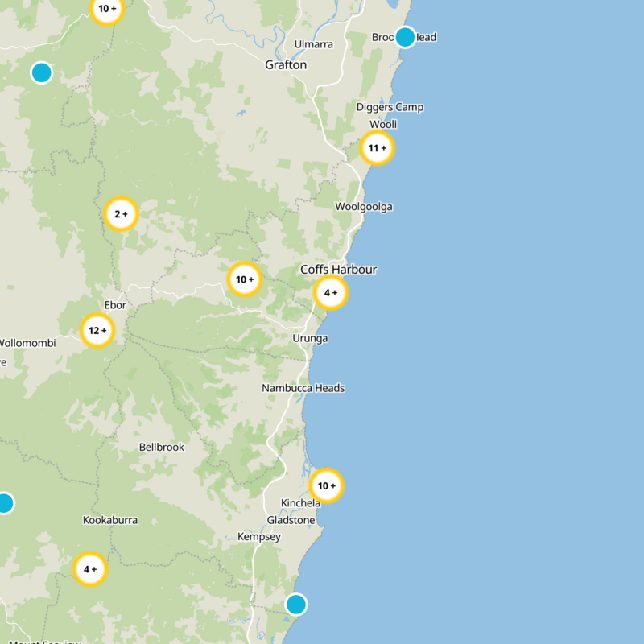644x644 pixels.
Task: Click the Diggers Camp label
Action: 390,108
